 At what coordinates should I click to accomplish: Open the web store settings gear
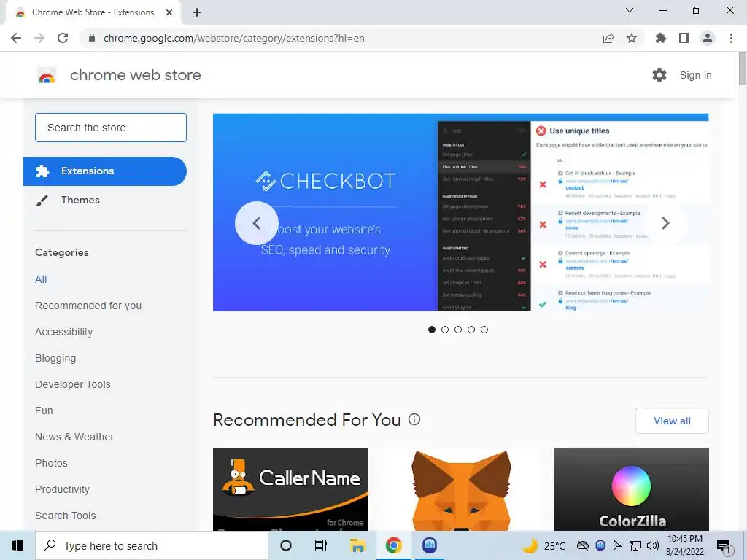click(659, 75)
